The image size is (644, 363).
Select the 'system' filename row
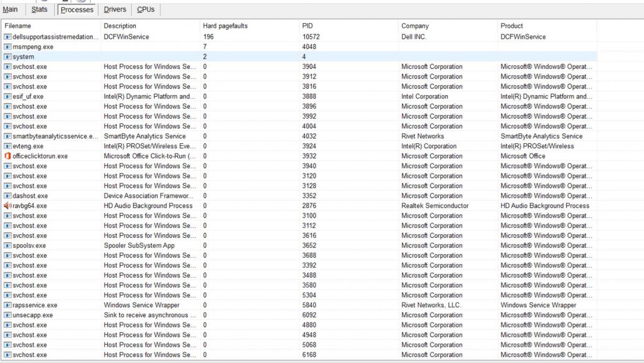[x=23, y=57]
